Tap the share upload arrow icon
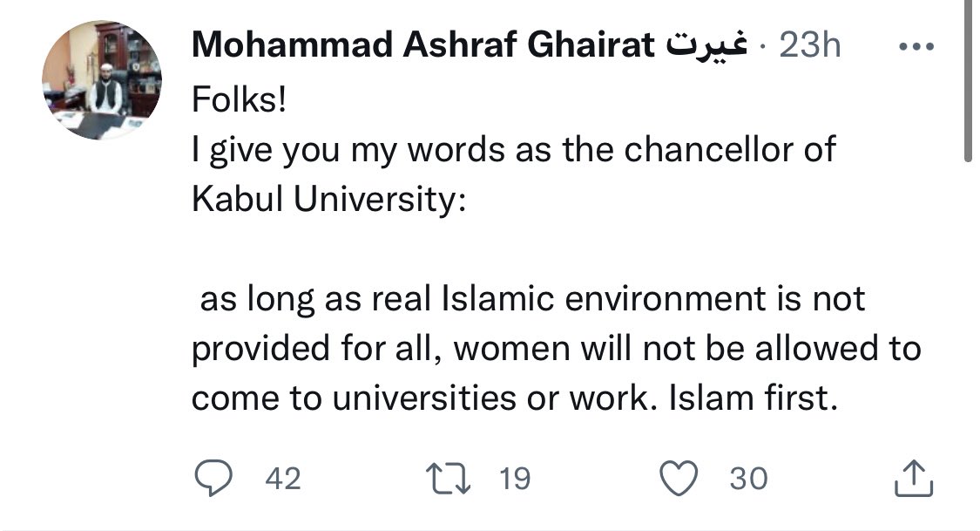 pyautogui.click(x=914, y=478)
